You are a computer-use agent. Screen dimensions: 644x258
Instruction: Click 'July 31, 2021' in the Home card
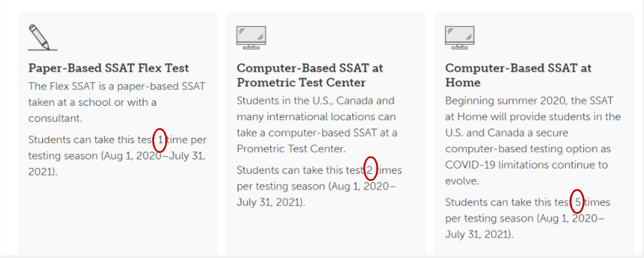479,235
